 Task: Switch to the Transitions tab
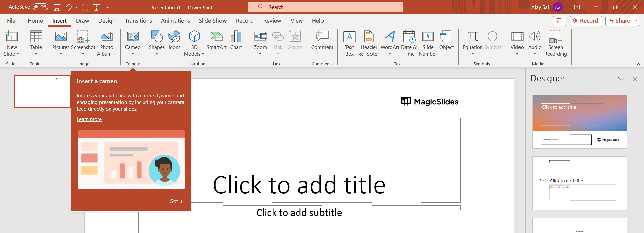click(138, 21)
